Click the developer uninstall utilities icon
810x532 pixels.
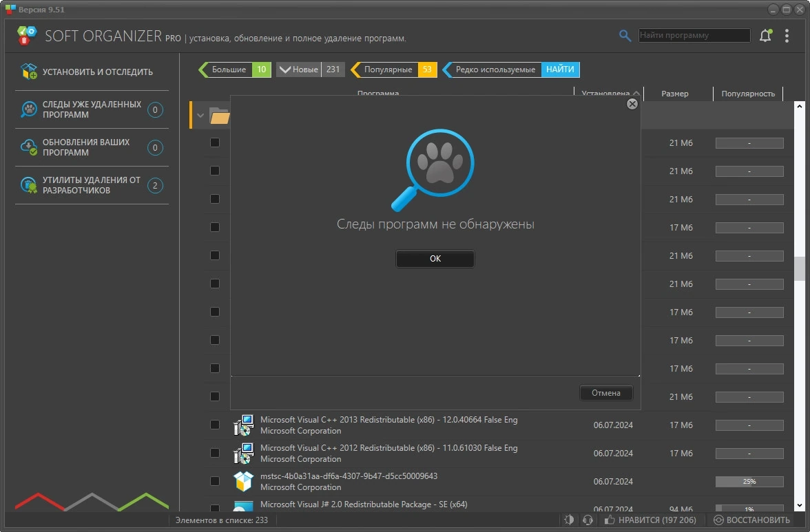coord(29,185)
